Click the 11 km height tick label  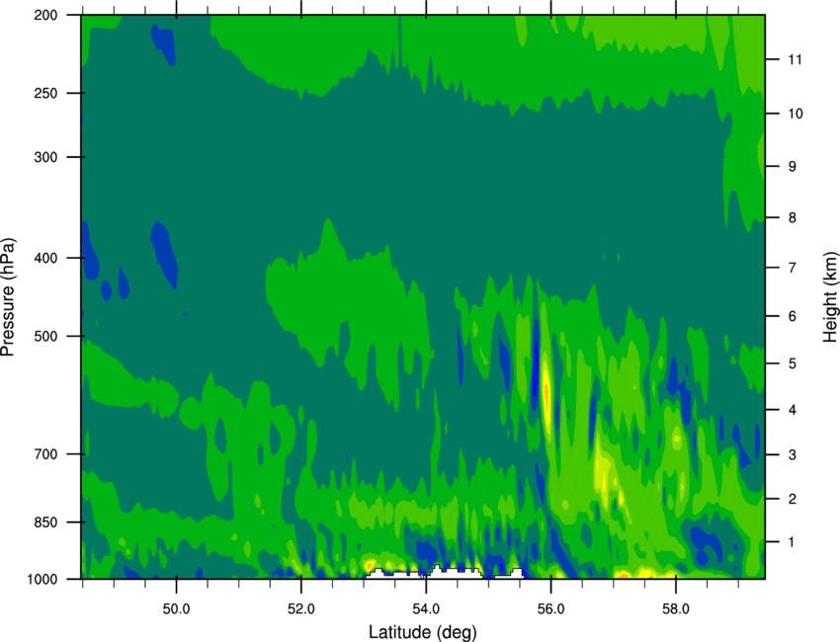[x=795, y=59]
